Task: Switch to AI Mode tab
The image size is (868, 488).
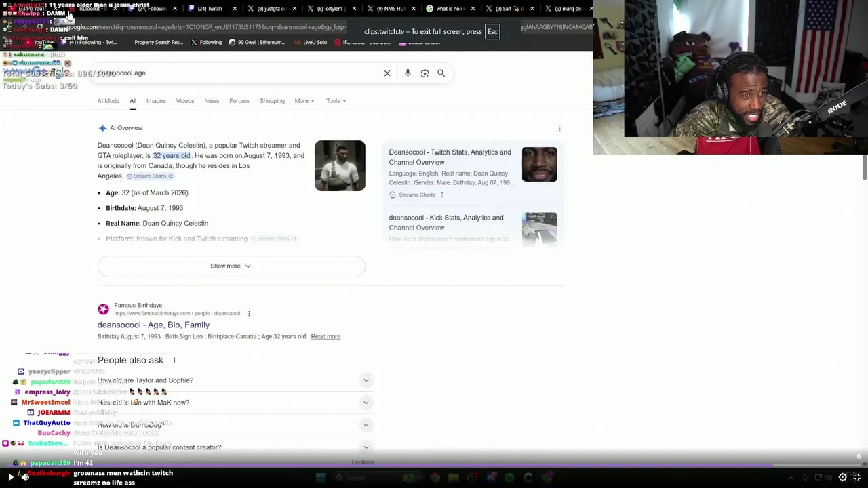Action: pos(108,101)
